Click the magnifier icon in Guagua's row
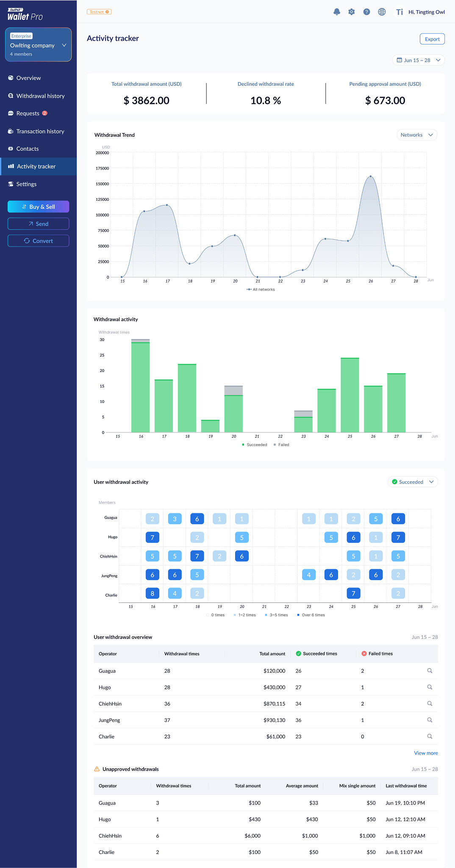 pyautogui.click(x=430, y=671)
